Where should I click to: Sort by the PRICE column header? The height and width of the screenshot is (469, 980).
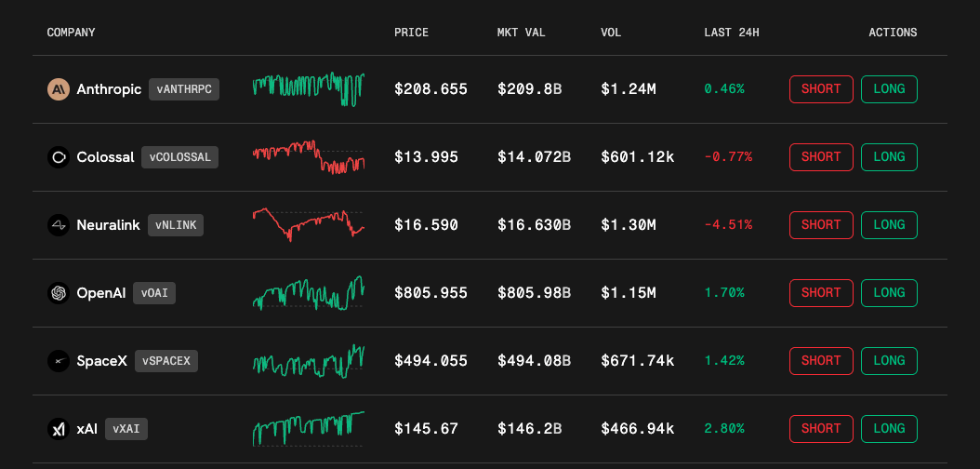(411, 33)
